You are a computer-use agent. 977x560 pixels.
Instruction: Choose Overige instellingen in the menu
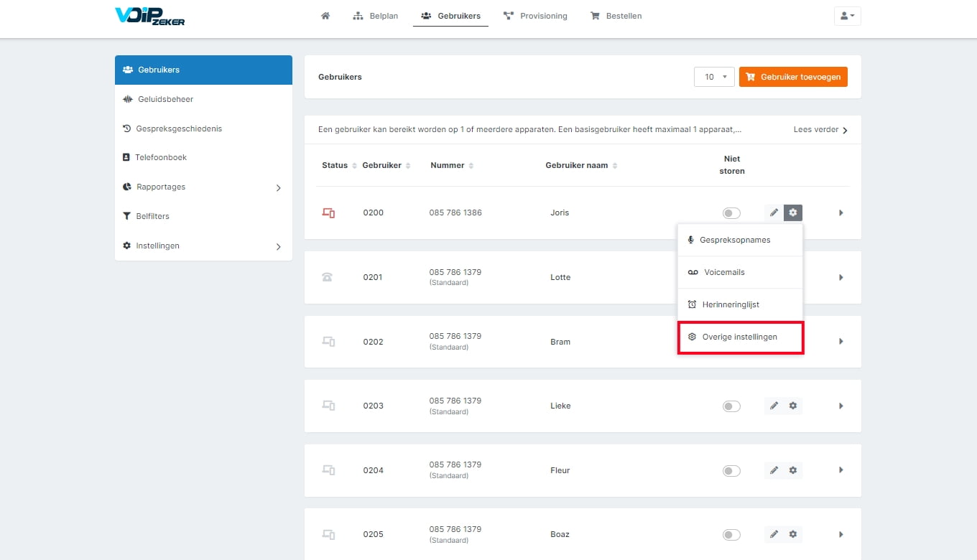coord(740,337)
